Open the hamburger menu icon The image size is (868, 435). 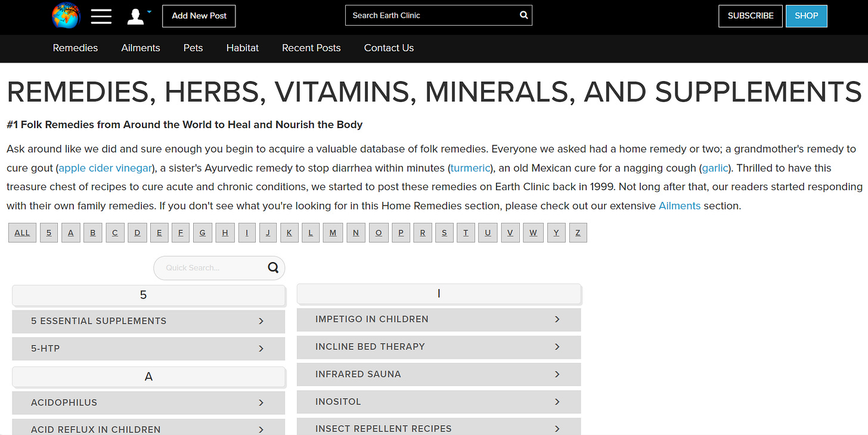tap(101, 16)
